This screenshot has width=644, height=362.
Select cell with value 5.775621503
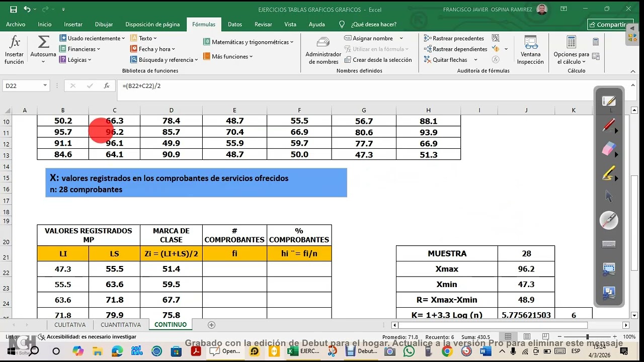coord(526,314)
